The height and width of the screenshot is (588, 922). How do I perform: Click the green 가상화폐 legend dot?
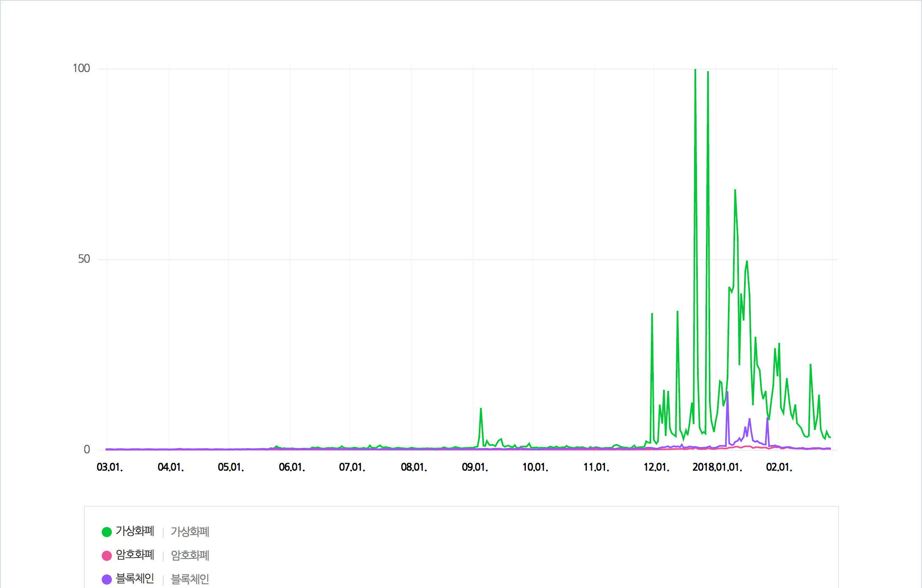[107, 532]
